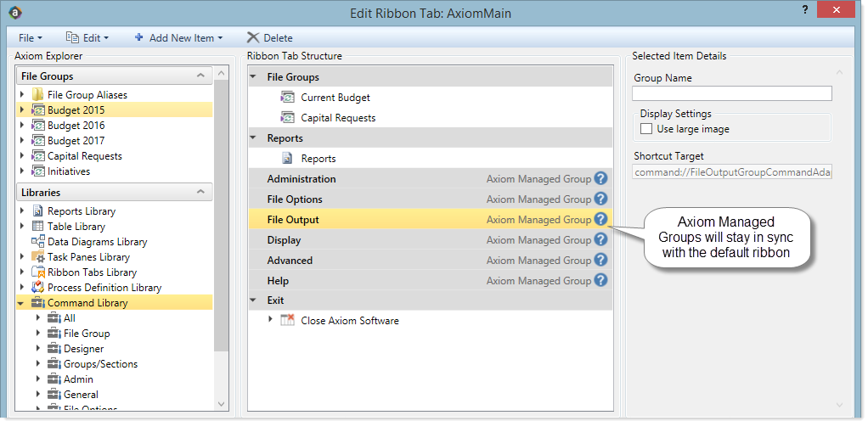
Task: Expand the File Group Aliases node
Action: (22, 94)
